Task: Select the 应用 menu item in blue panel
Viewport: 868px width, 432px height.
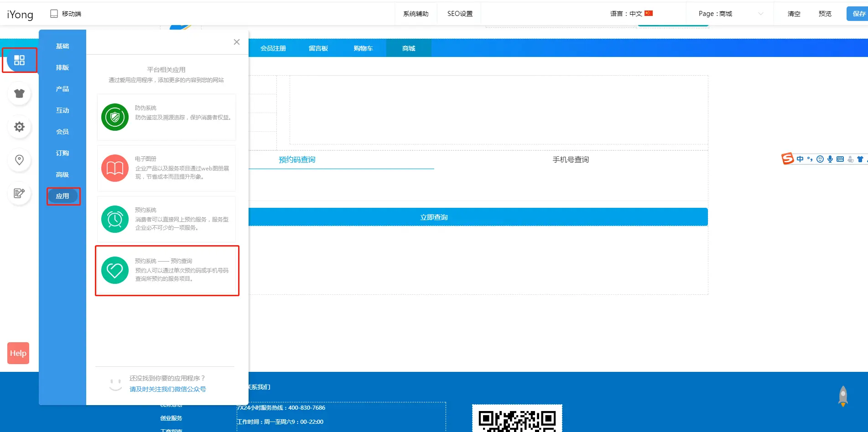Action: 62,196
